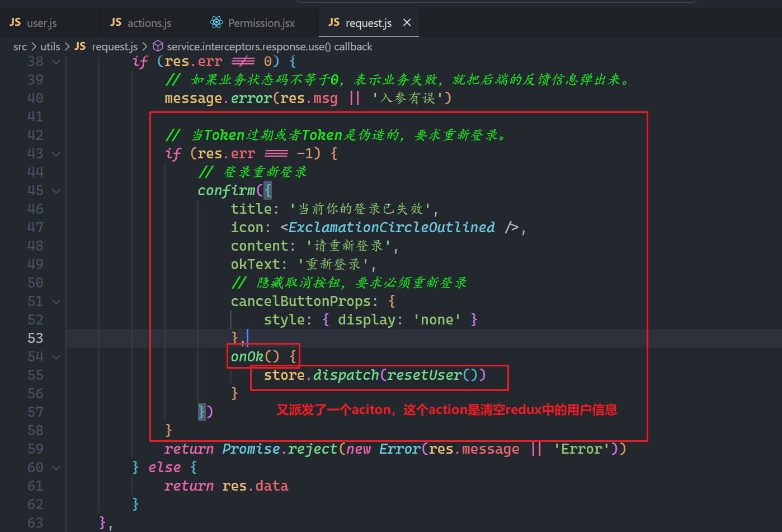Click the React icon on Permission.jsx tab
The height and width of the screenshot is (532, 782).
216,22
